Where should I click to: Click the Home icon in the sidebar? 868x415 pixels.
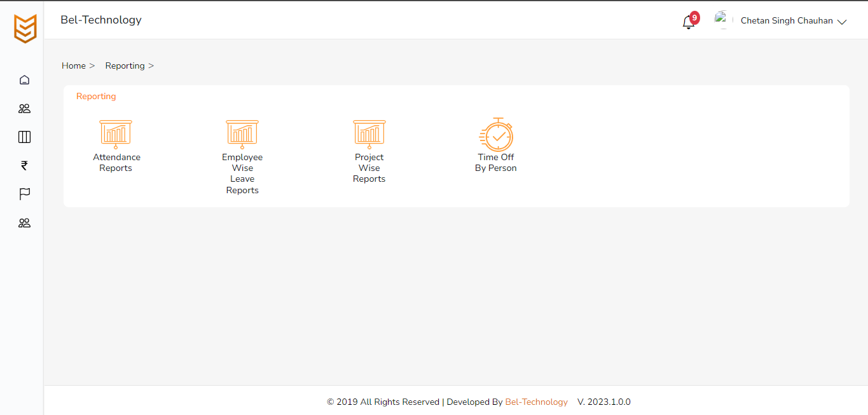(24, 80)
